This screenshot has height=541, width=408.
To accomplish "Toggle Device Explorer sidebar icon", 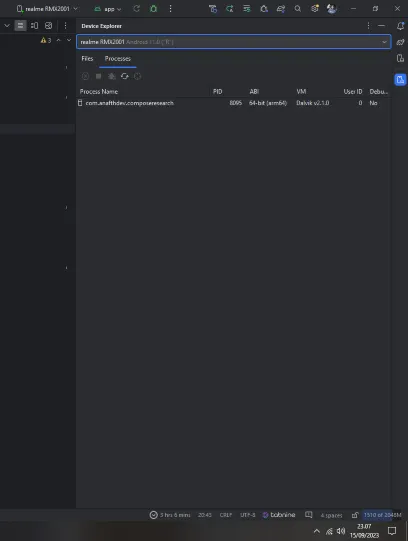I will 400,80.
